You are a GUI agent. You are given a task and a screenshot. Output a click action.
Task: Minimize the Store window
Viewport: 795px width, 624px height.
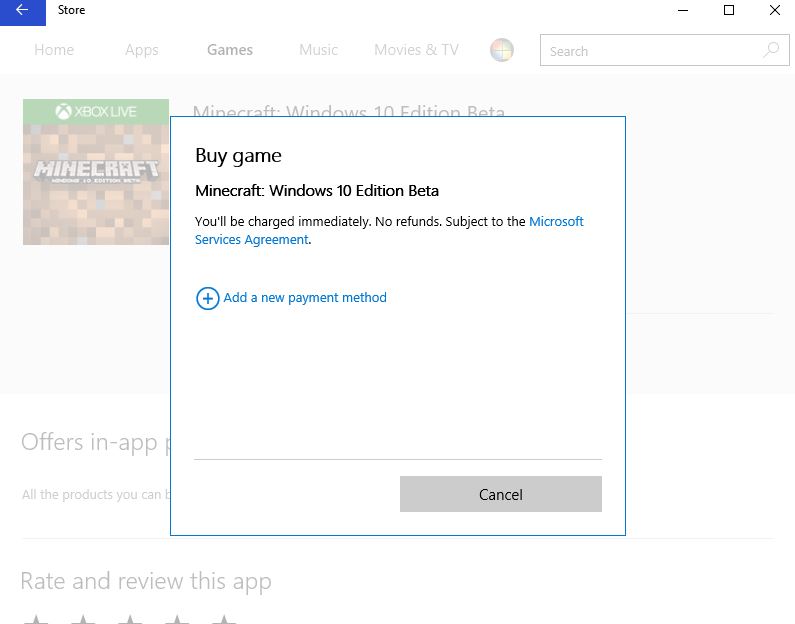683,10
